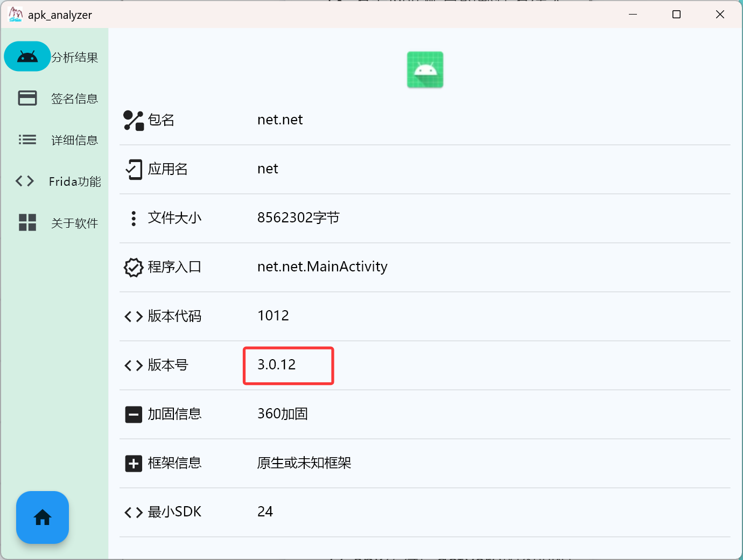This screenshot has width=743, height=560.
Task: Click the 最小SDK label
Action: (175, 512)
